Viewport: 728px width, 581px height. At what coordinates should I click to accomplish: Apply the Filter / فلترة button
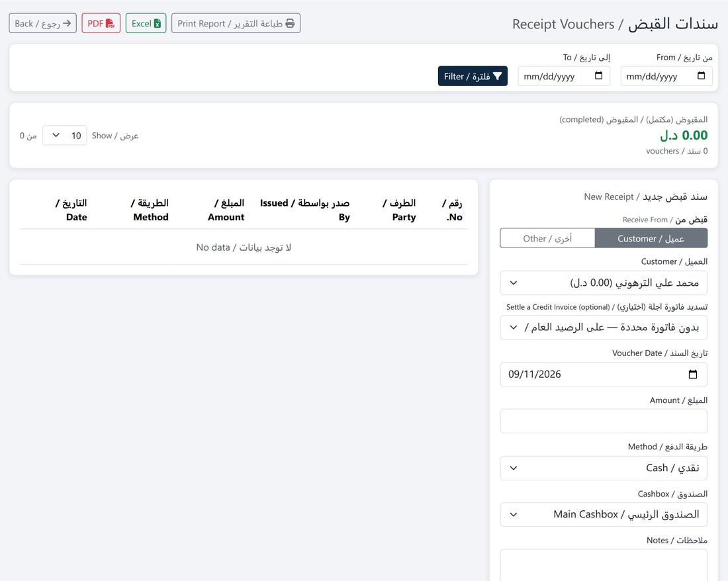tap(473, 76)
